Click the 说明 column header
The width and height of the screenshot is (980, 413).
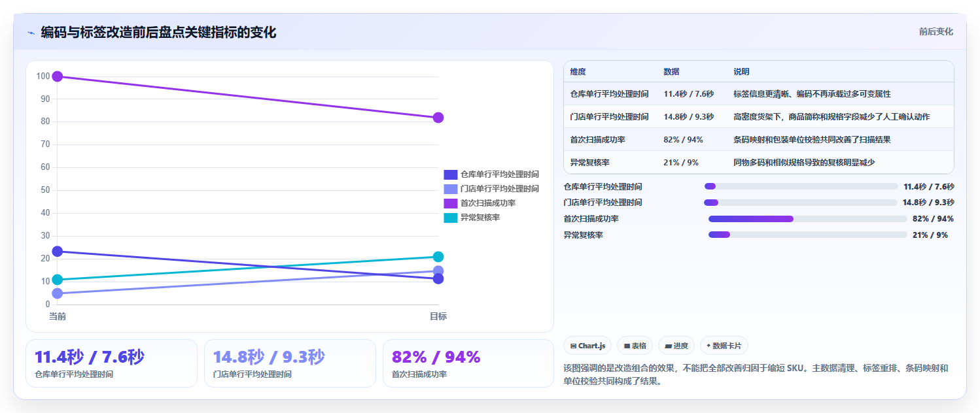pyautogui.click(x=742, y=72)
